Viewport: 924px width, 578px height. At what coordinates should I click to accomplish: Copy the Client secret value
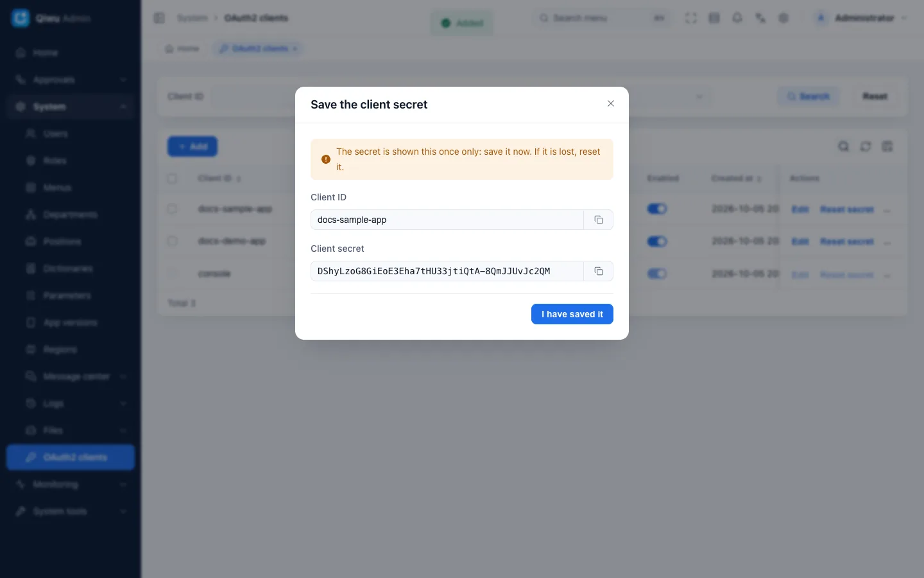598,271
